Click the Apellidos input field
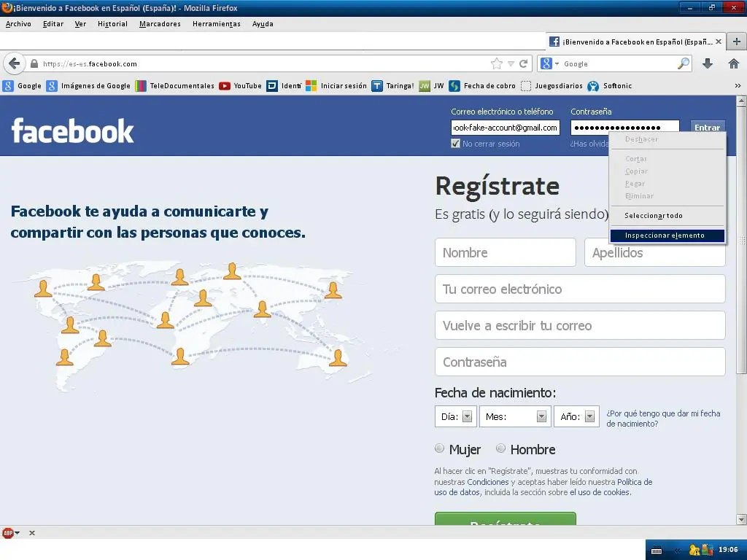This screenshot has height=560, width=747. click(654, 252)
